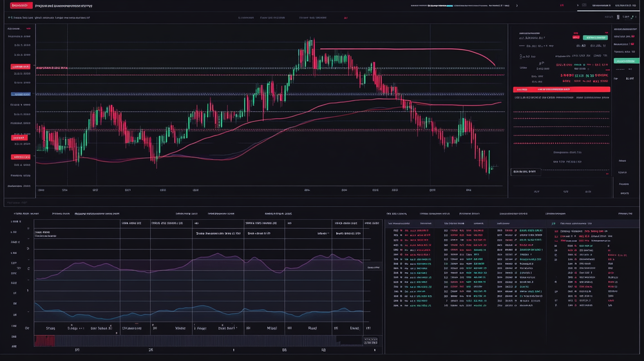The width and height of the screenshot is (644, 361).
Task: Click the lowest red price tag on the left axis
Action: 19,157
